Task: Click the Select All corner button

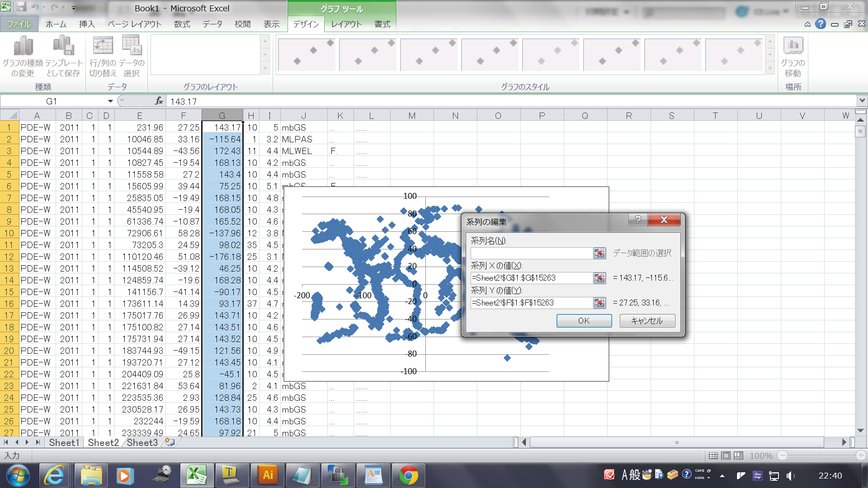Action: pos(9,115)
